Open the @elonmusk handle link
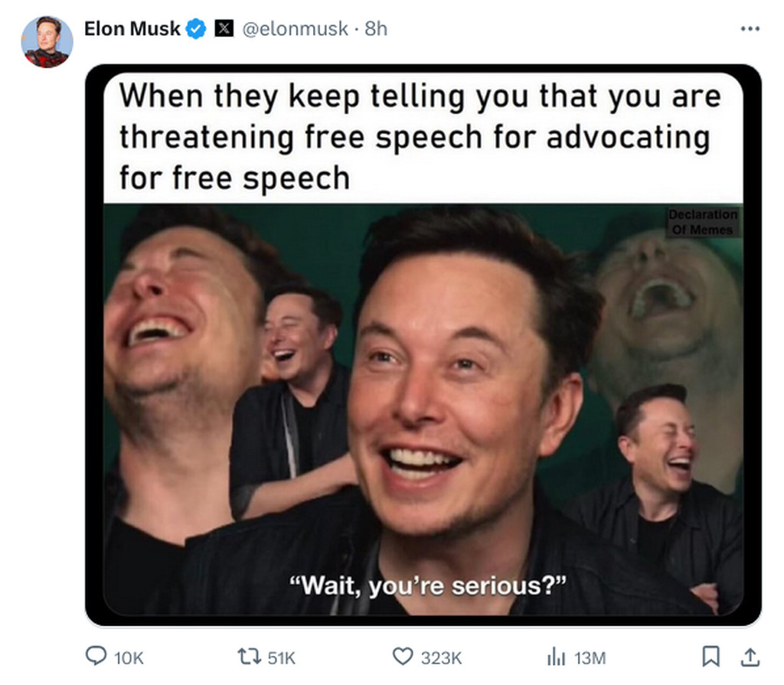 click(x=295, y=29)
